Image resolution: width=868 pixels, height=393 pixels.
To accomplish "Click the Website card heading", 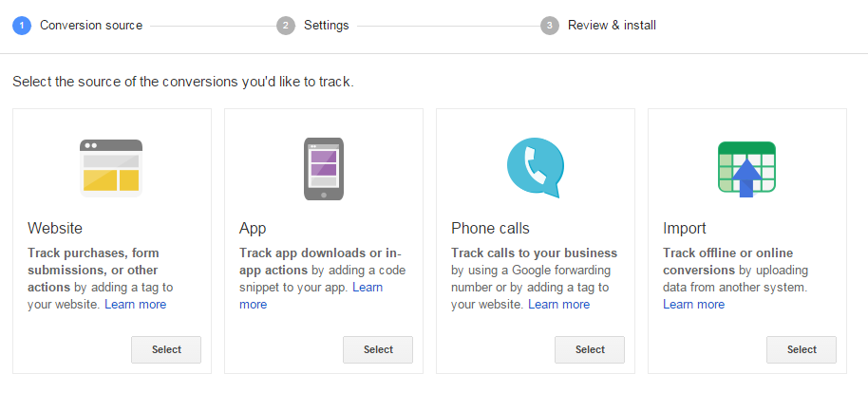I will 55,228.
